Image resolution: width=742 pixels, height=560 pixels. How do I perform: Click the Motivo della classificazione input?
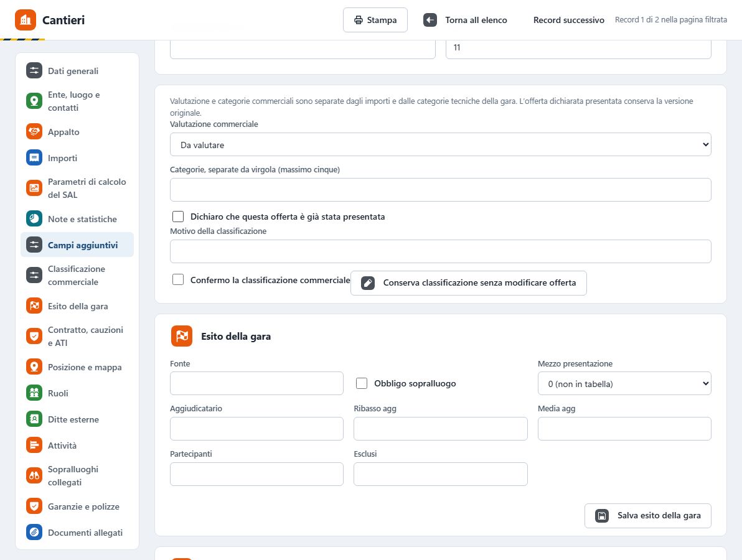(441, 251)
